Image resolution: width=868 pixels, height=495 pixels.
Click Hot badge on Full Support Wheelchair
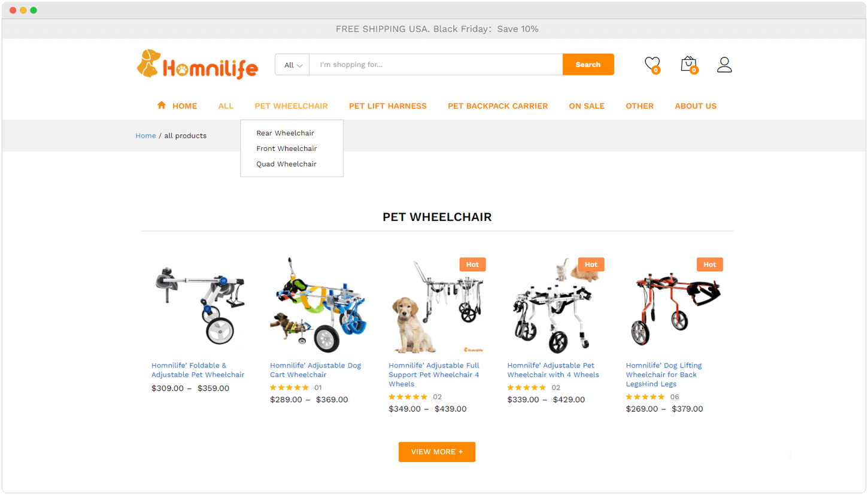click(x=472, y=265)
